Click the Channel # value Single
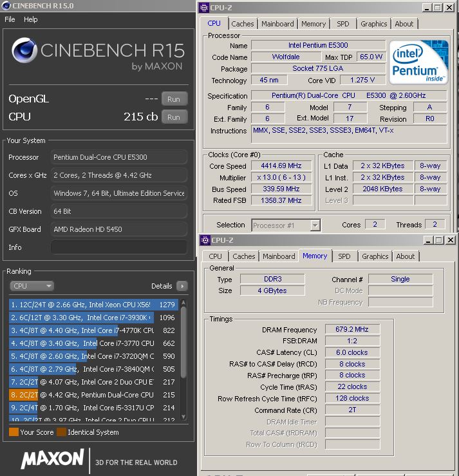459x476 pixels. tap(400, 279)
